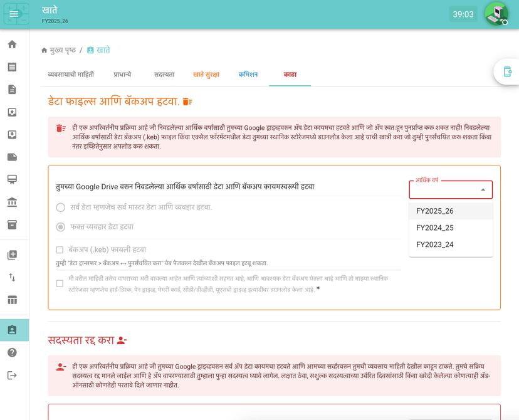The height and width of the screenshot is (420, 519).
Task: Open the 'व्यवसायाची माहिती' tab
Action: pos(71,75)
